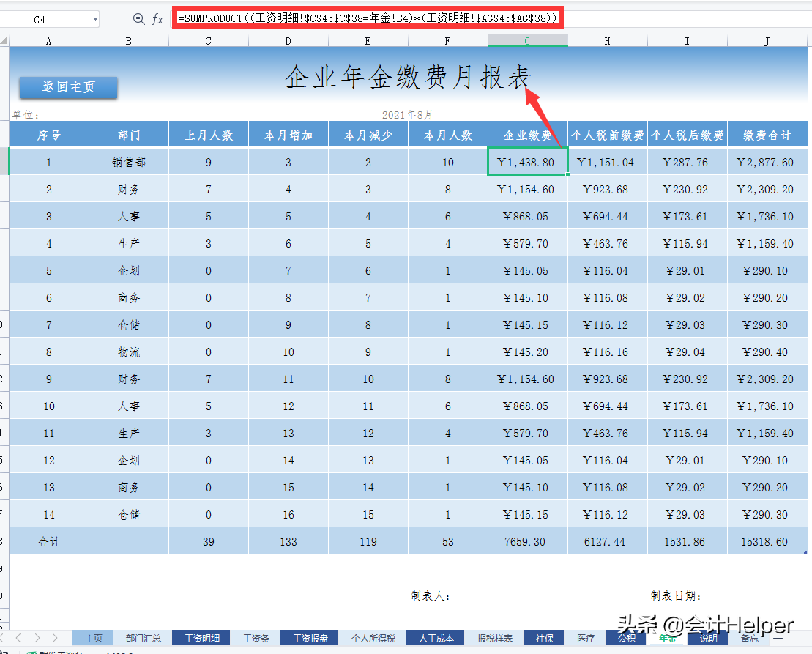Click the 返回主页 button
This screenshot has height=654, width=812.
click(68, 87)
